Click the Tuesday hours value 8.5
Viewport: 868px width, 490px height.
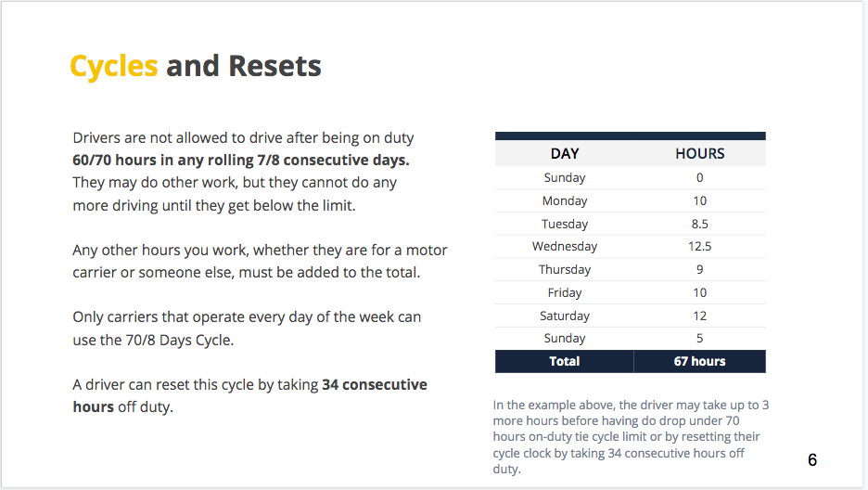click(x=699, y=224)
